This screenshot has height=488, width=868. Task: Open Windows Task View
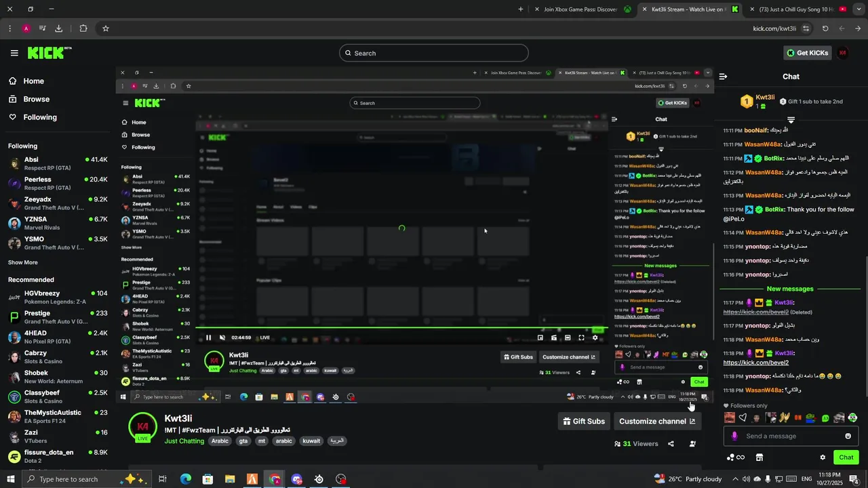coord(163,479)
